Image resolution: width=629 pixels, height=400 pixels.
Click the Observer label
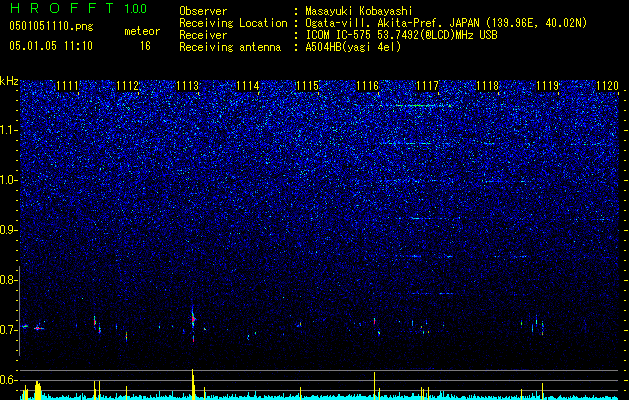click(203, 11)
